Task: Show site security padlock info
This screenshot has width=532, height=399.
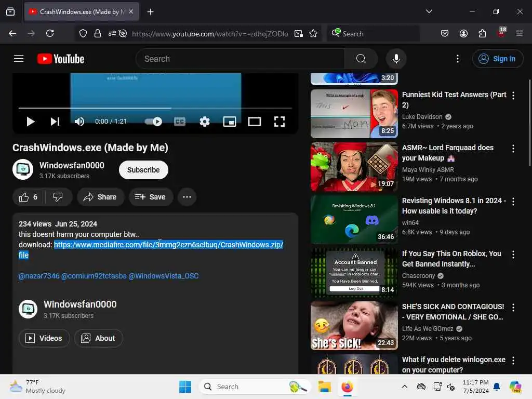Action: (98, 33)
